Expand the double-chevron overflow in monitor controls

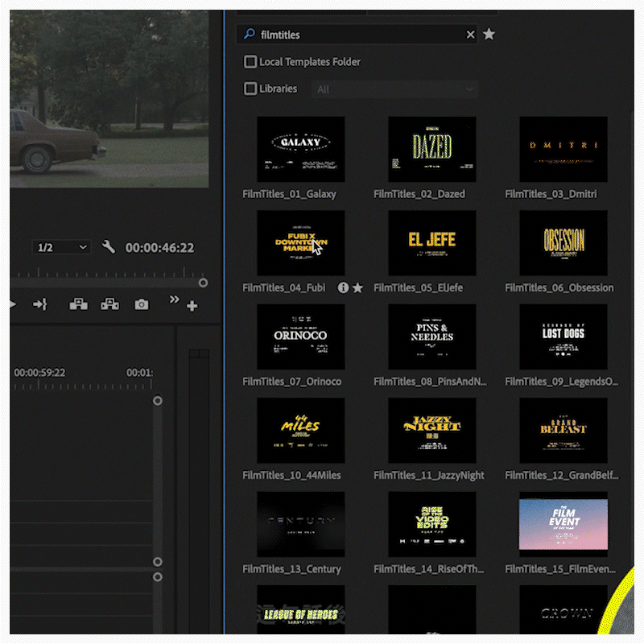(x=174, y=300)
